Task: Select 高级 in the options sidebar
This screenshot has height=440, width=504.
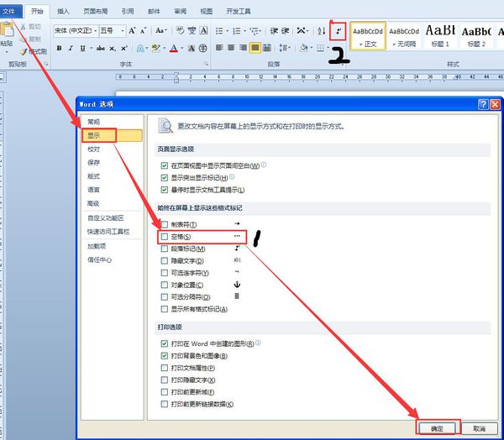Action: tap(93, 203)
